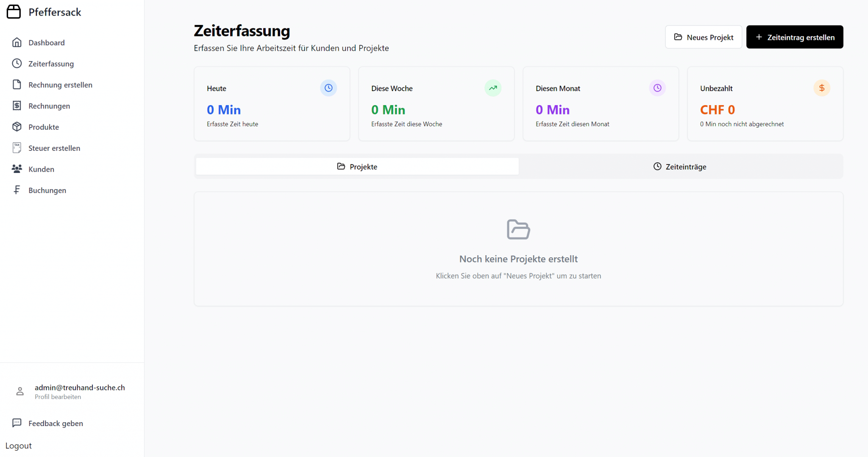The image size is (868, 457).
Task: Click the Neues Projekt button
Action: click(704, 37)
